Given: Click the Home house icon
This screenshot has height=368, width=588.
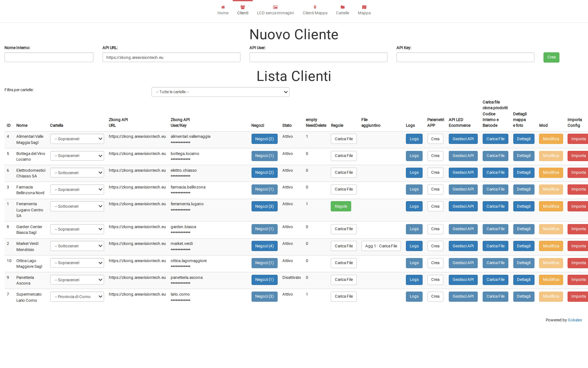Looking at the screenshot, I should [x=223, y=7].
